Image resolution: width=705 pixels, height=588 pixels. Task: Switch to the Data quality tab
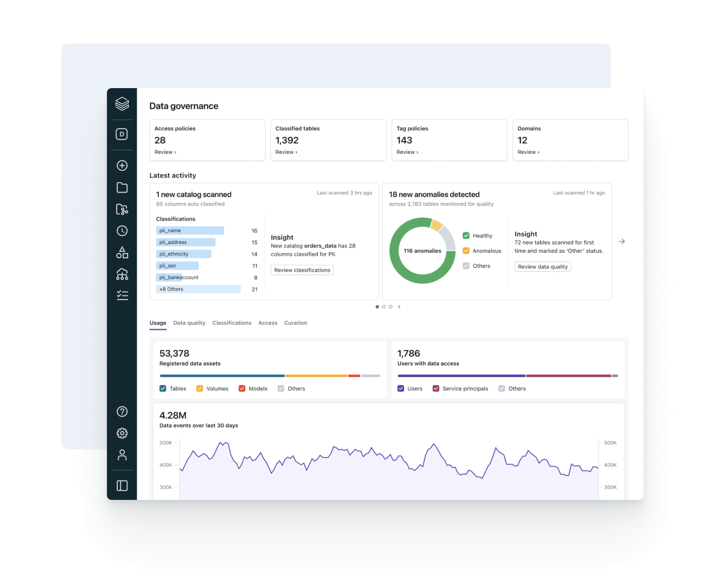pos(189,323)
